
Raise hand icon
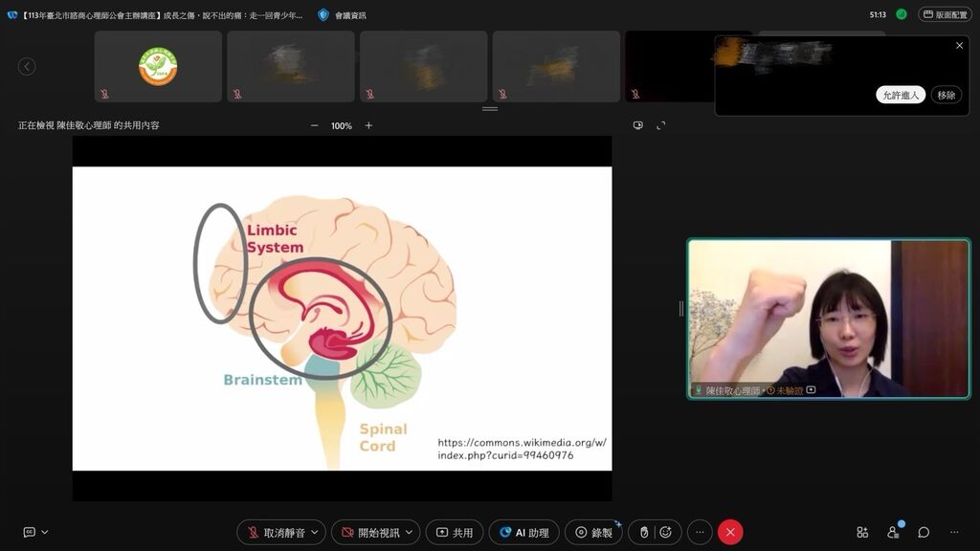644,532
